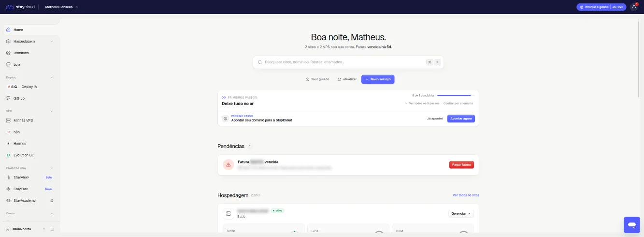Click the Novo serviço button
This screenshot has height=237, width=644.
[x=378, y=79]
